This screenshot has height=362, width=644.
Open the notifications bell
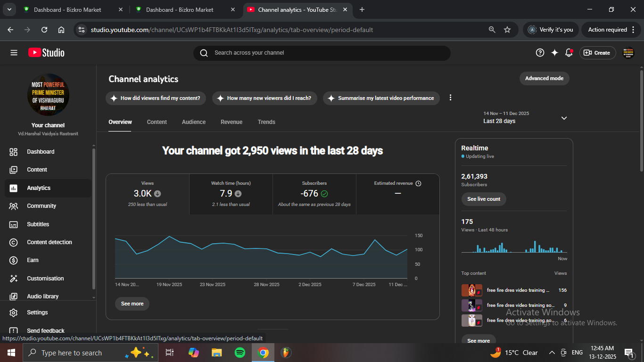pos(569,53)
